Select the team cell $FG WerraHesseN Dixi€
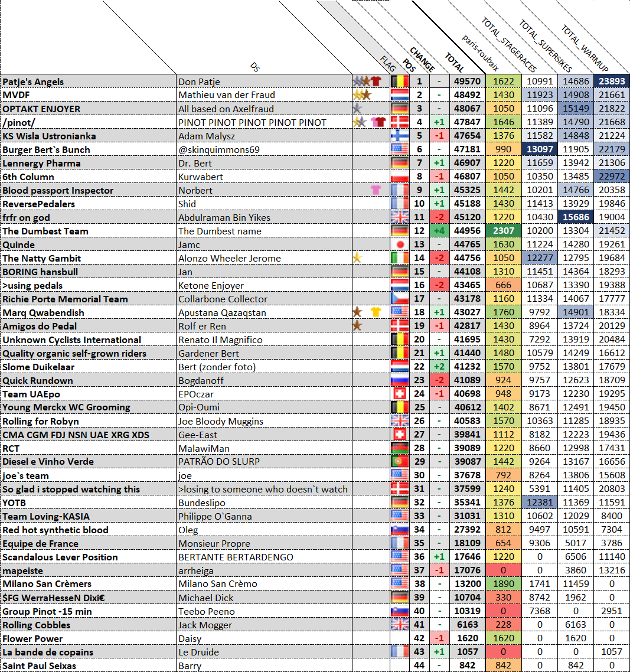Image resolution: width=630 pixels, height=672 pixels. (89, 598)
